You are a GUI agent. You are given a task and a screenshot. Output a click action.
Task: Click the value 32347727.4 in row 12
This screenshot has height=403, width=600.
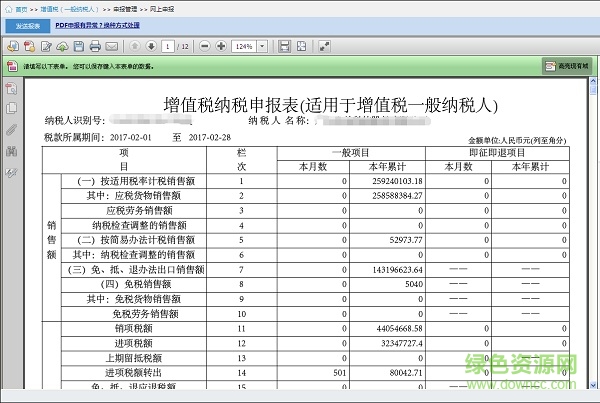[x=402, y=343]
